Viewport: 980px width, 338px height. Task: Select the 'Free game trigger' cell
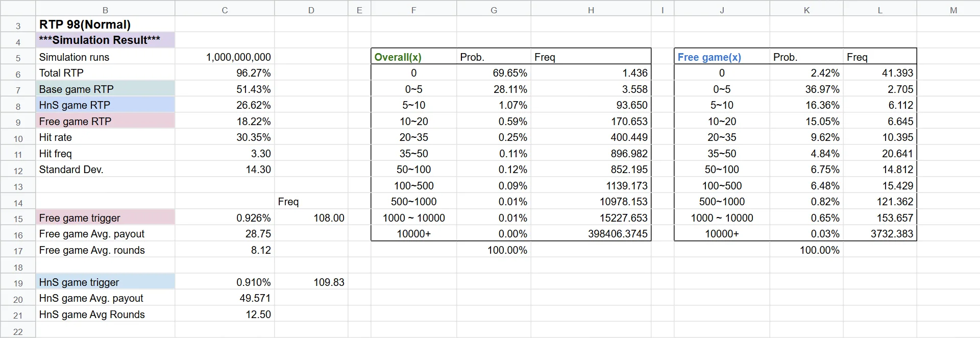105,218
